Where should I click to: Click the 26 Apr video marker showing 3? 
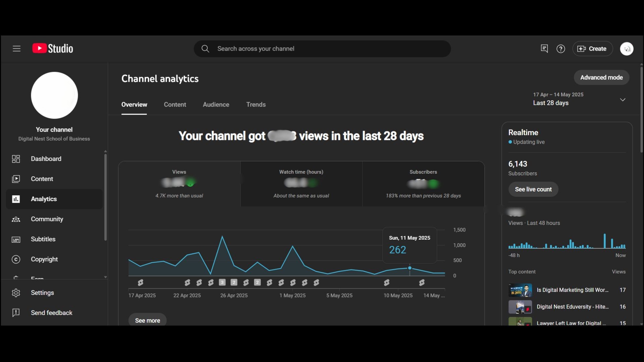tap(222, 283)
